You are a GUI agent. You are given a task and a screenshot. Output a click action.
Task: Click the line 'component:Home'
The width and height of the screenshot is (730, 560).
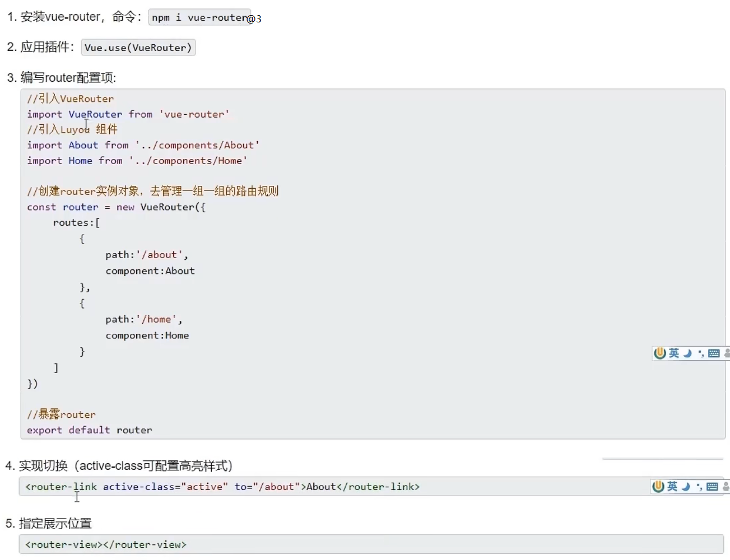147,335
